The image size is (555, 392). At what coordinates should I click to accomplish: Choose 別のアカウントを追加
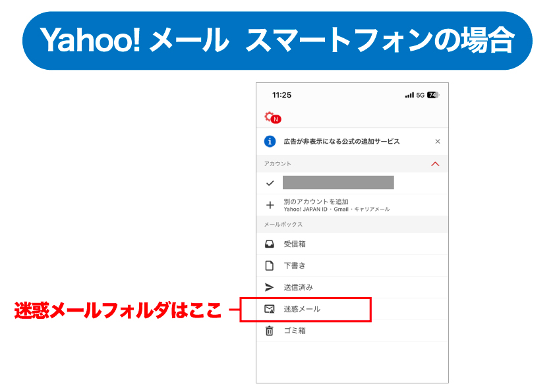coord(352,205)
